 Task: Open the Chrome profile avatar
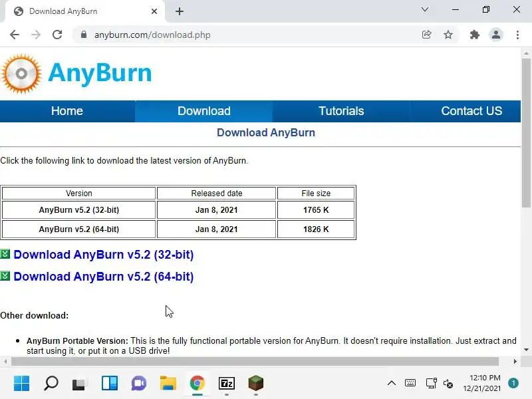(495, 35)
